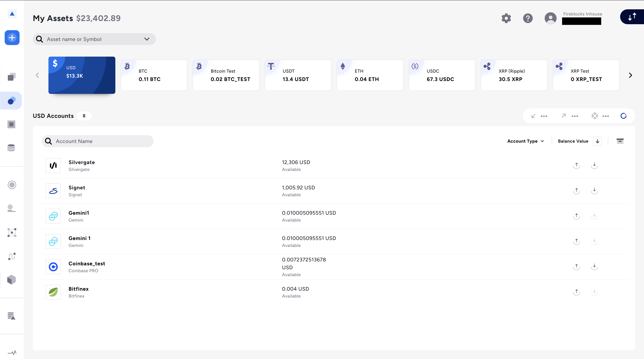
Task: Select the Bitcoin Test asset card
Action: pyautogui.click(x=226, y=75)
